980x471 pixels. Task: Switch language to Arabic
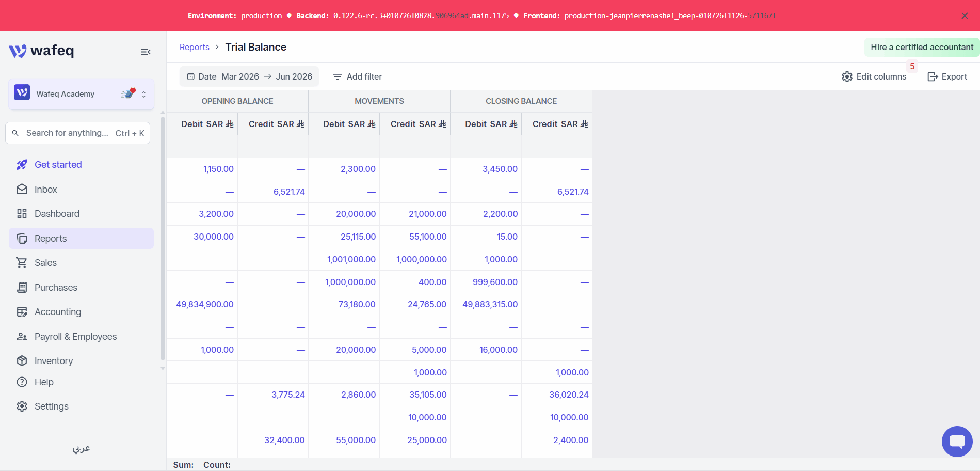pos(81,448)
